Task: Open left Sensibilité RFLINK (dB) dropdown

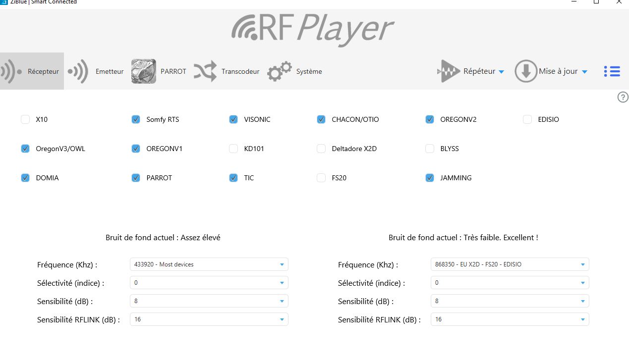Action: click(209, 319)
